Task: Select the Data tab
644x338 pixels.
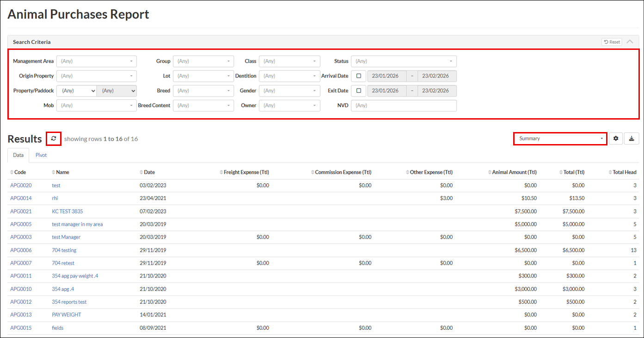Action: click(x=18, y=155)
